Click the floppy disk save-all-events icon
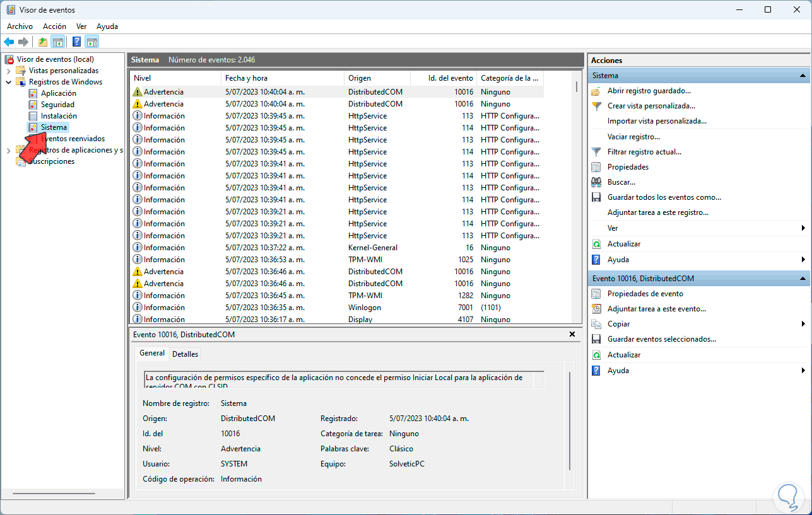812x515 pixels. point(596,197)
